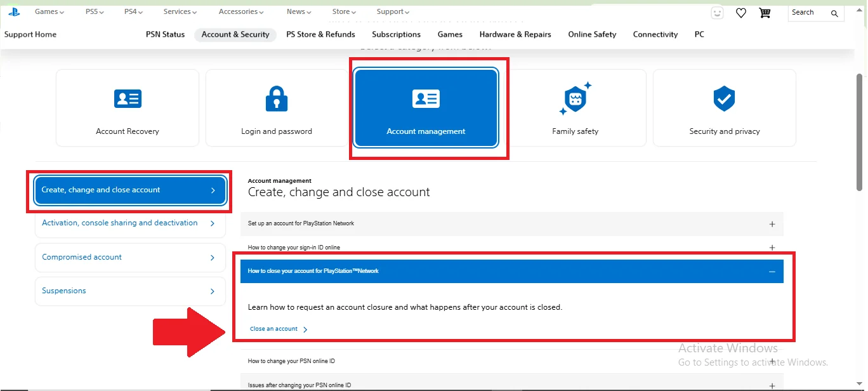Image resolution: width=868 pixels, height=391 pixels.
Task: Open the PS5 dropdown menu
Action: 95,11
